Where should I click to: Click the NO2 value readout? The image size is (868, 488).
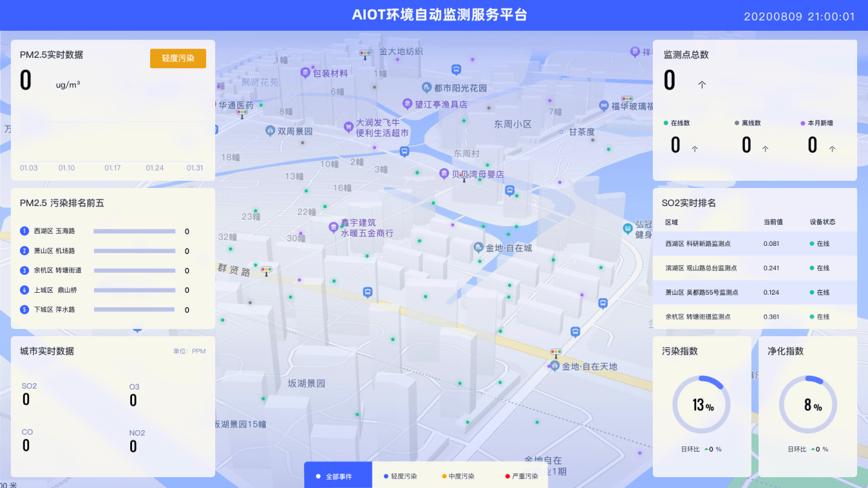tap(133, 446)
